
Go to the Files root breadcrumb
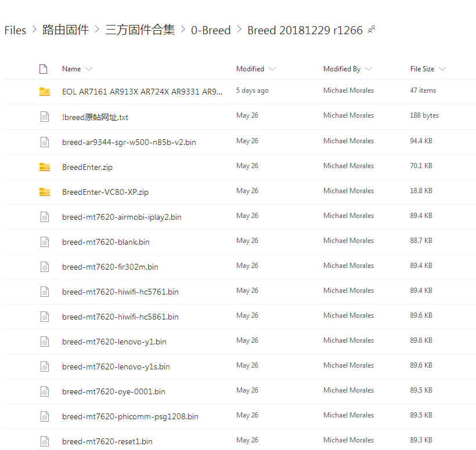pos(15,30)
